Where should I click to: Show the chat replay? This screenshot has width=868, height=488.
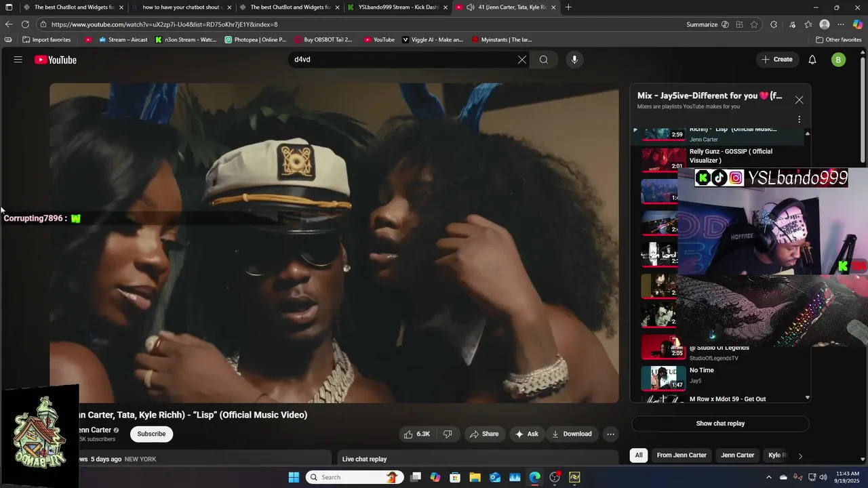(x=720, y=424)
